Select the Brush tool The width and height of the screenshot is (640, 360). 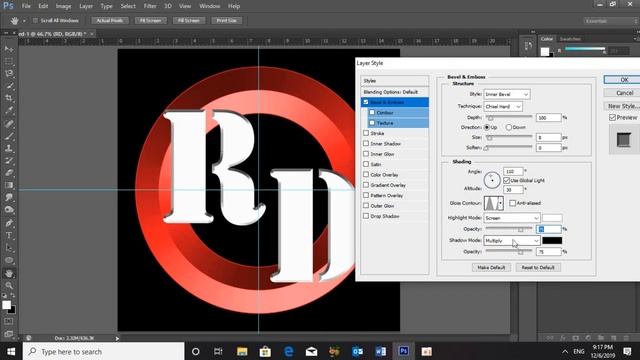(9, 136)
